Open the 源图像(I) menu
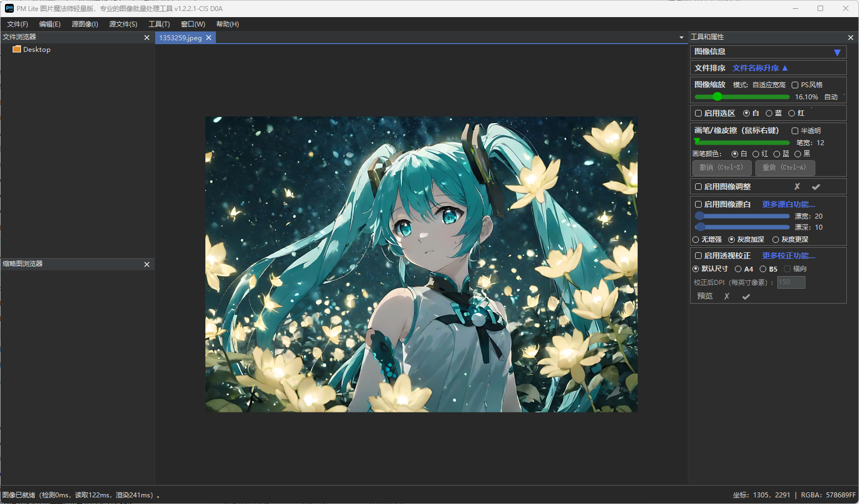The height and width of the screenshot is (504, 859). click(x=84, y=24)
